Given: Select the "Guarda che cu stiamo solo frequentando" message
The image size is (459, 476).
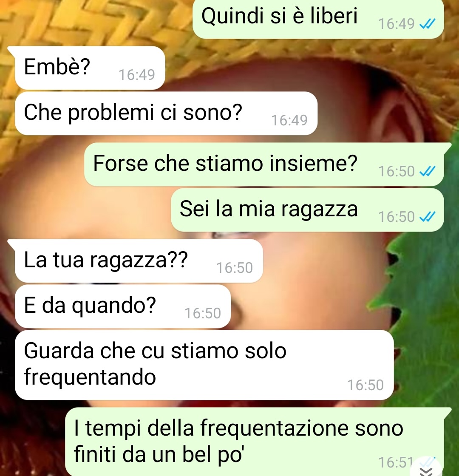Looking at the screenshot, I should pos(204,365).
